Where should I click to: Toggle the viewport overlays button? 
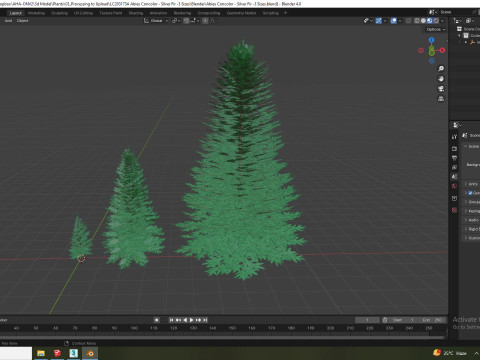[x=394, y=21]
